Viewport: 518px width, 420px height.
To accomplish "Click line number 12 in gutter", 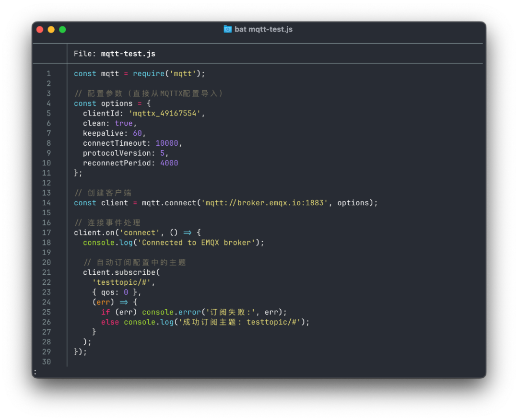I will 47,183.
